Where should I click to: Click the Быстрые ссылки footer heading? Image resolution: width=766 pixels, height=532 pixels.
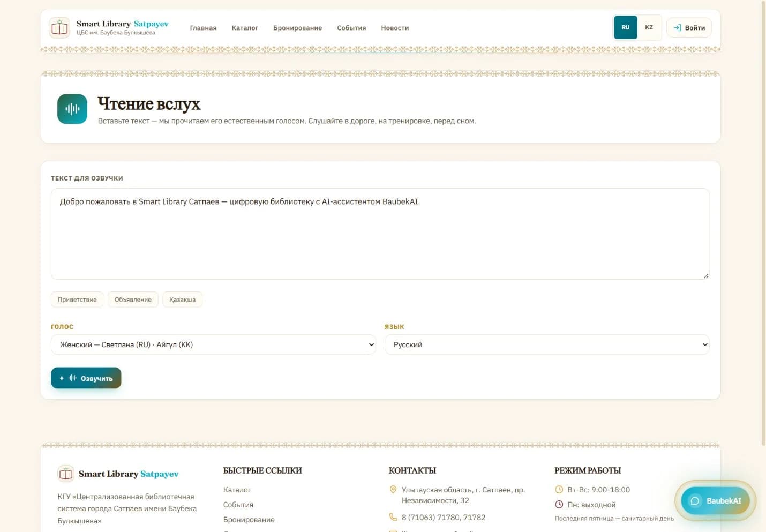[262, 470]
